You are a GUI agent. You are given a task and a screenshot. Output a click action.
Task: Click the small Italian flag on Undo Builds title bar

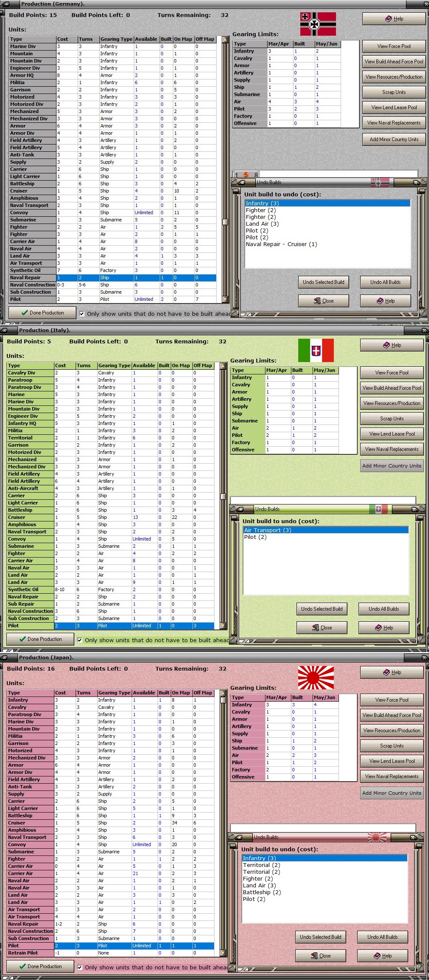(x=378, y=509)
